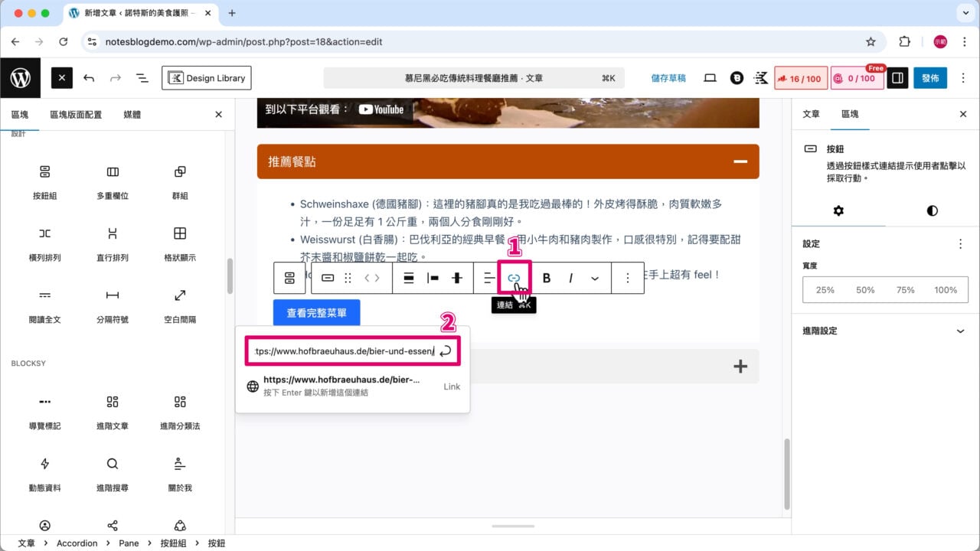
Task: Open the more formatting options chevron
Action: [596, 278]
